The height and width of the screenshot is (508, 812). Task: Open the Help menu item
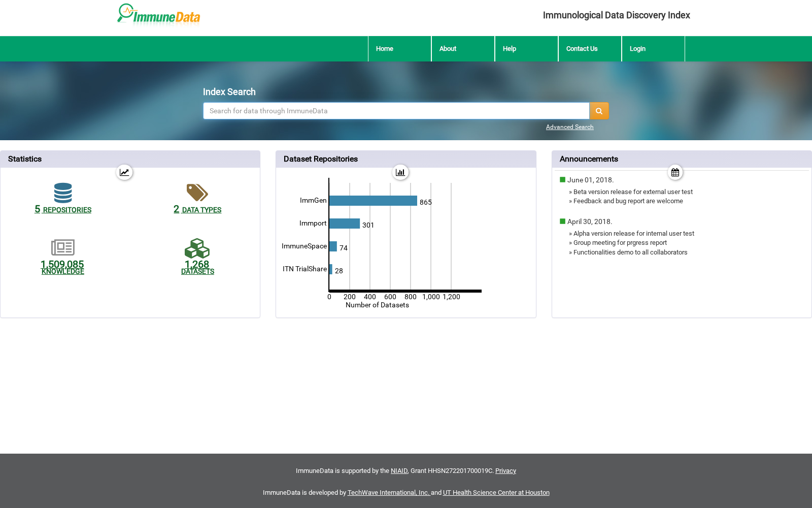[526, 49]
